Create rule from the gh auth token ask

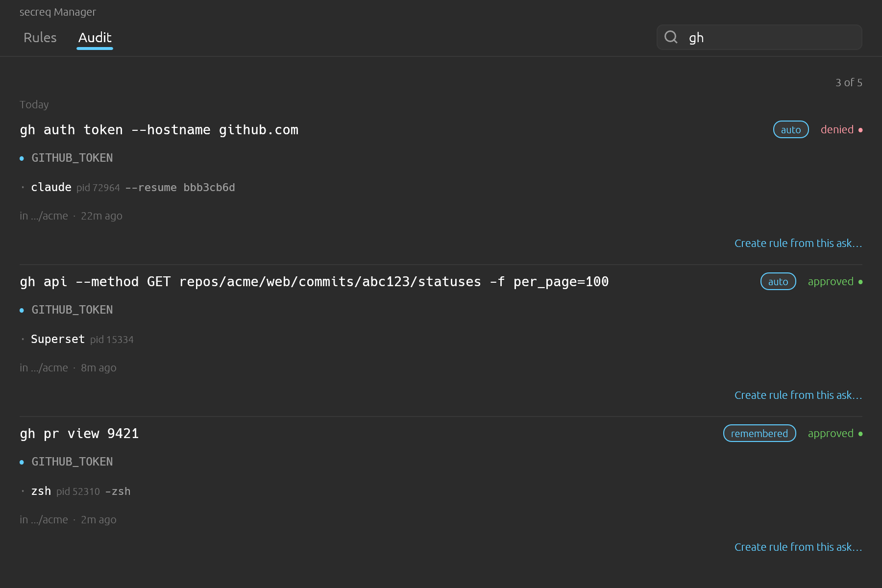coord(798,244)
